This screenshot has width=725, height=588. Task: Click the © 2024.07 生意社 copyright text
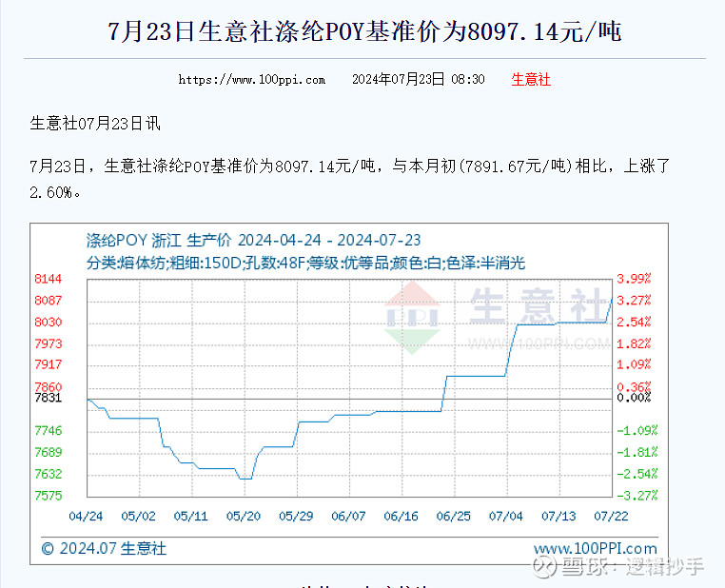104,549
